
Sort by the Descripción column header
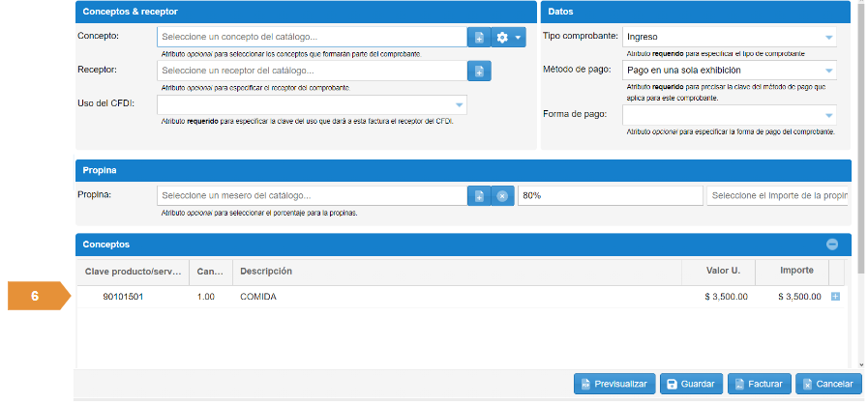(266, 272)
